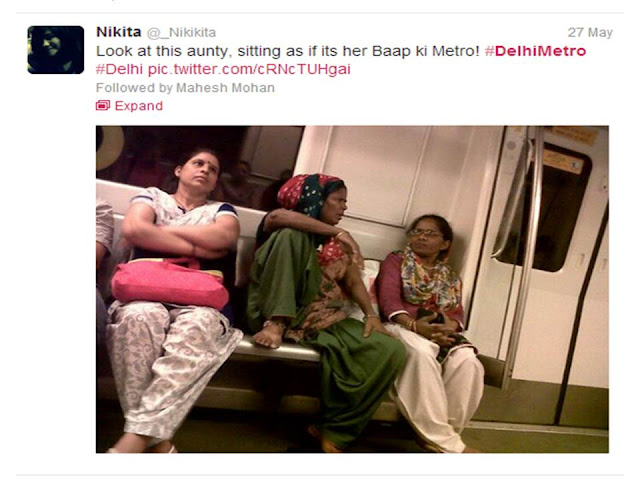The width and height of the screenshot is (640, 480).
Task: Open the 27 May tweet timestamp
Action: coord(590,33)
